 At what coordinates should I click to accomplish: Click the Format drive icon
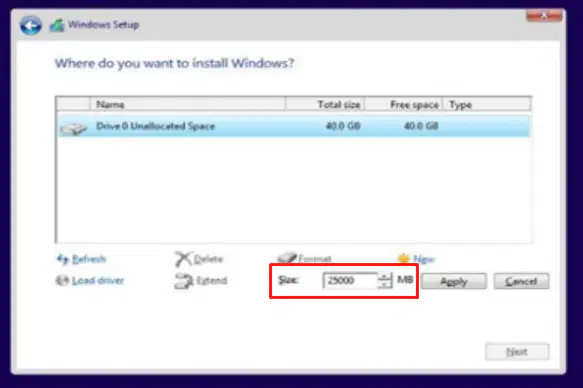[287, 258]
